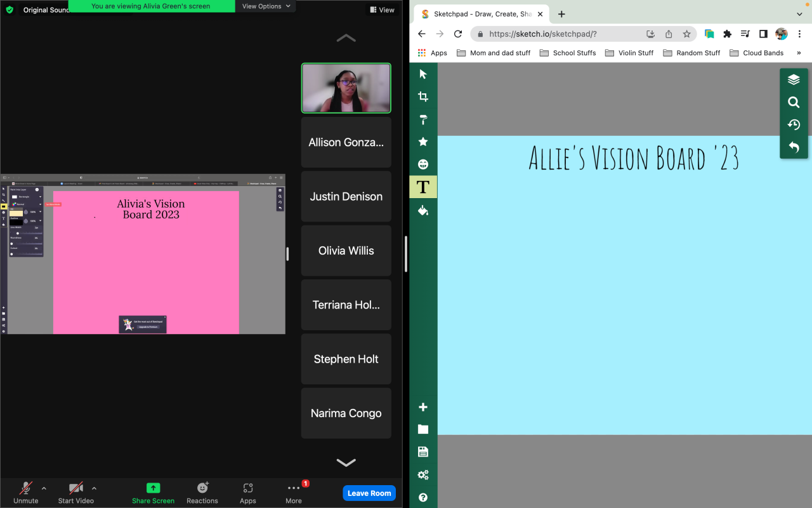
Task: Select the arrow Select tool in Sketchpad
Action: (423, 74)
